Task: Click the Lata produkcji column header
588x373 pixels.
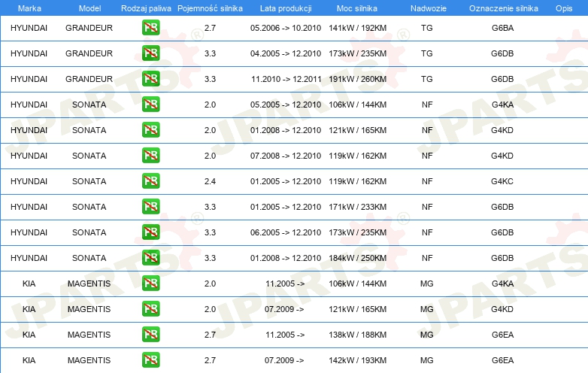Action: [286, 8]
